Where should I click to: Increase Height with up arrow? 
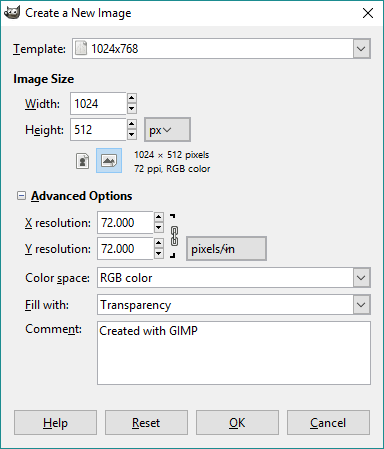132,124
